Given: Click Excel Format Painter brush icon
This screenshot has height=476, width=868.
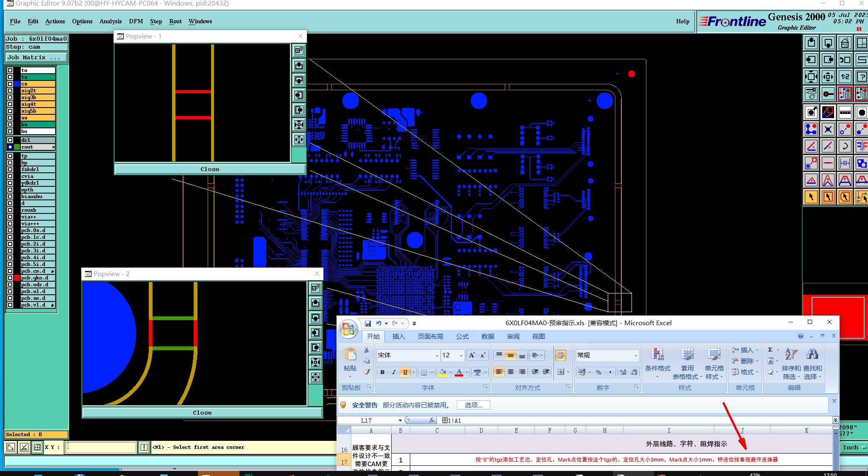Looking at the screenshot, I should pos(367,372).
